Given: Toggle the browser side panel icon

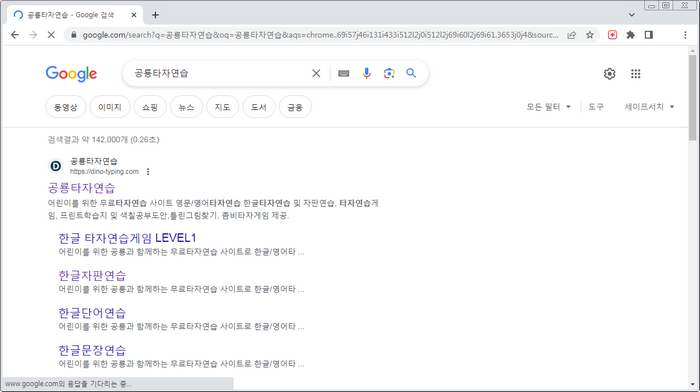Looking at the screenshot, I should click(649, 35).
